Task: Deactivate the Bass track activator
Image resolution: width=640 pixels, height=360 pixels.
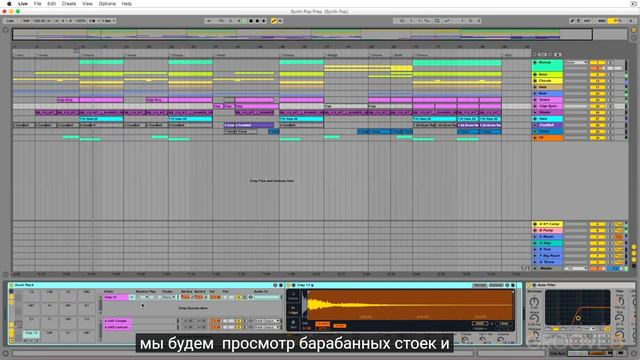Action: point(597,75)
